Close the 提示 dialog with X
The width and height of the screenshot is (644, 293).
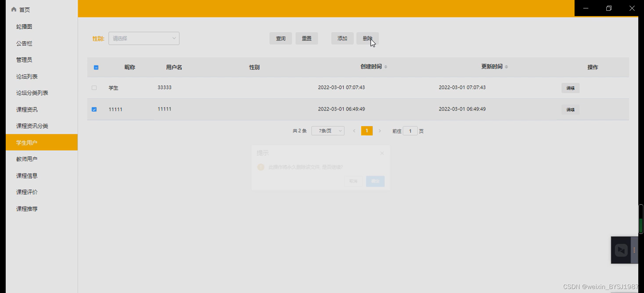382,153
